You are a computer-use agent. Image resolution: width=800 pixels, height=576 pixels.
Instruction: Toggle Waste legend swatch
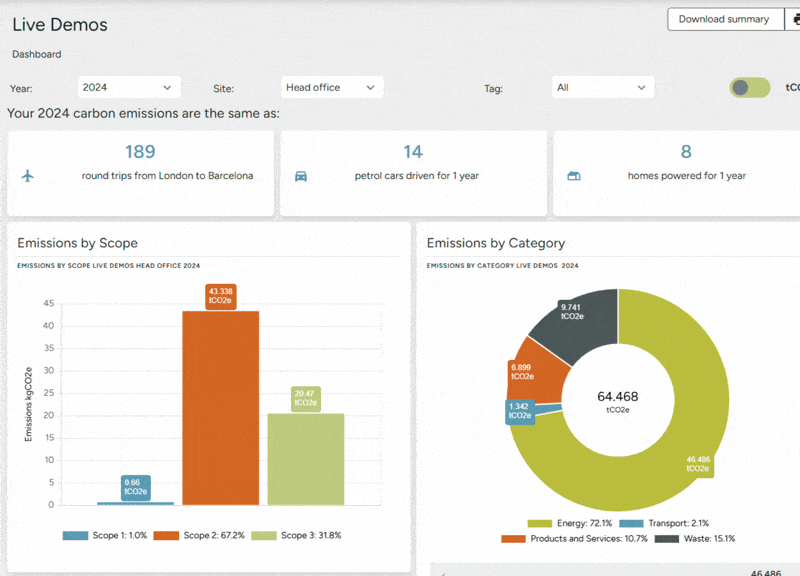coord(667,539)
